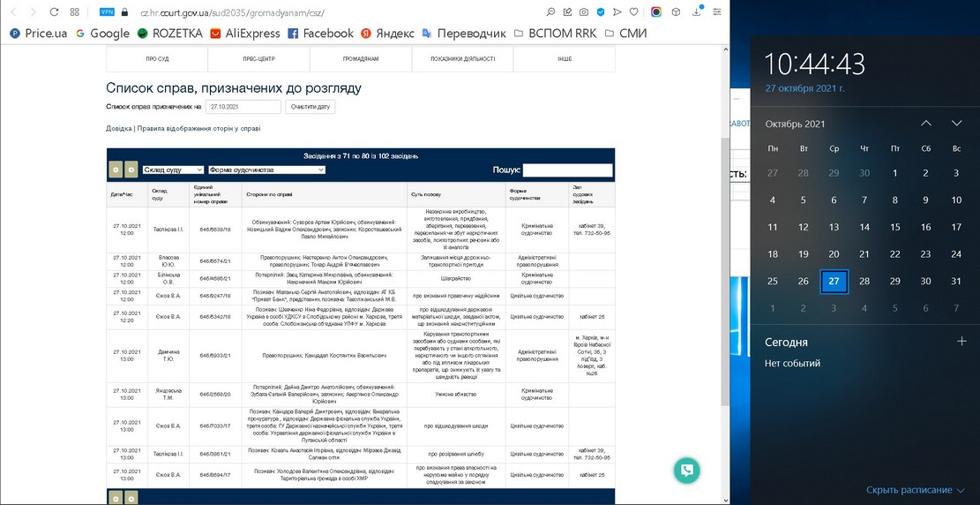The image size is (980, 505).
Task: Open ПРЕС-ЦЕНТР menu item
Action: click(258, 59)
